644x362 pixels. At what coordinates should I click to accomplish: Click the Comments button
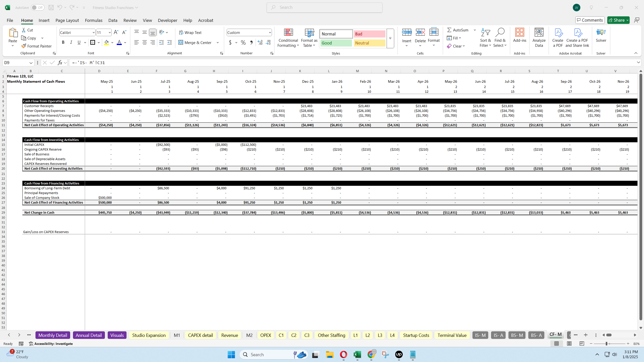[590, 20]
